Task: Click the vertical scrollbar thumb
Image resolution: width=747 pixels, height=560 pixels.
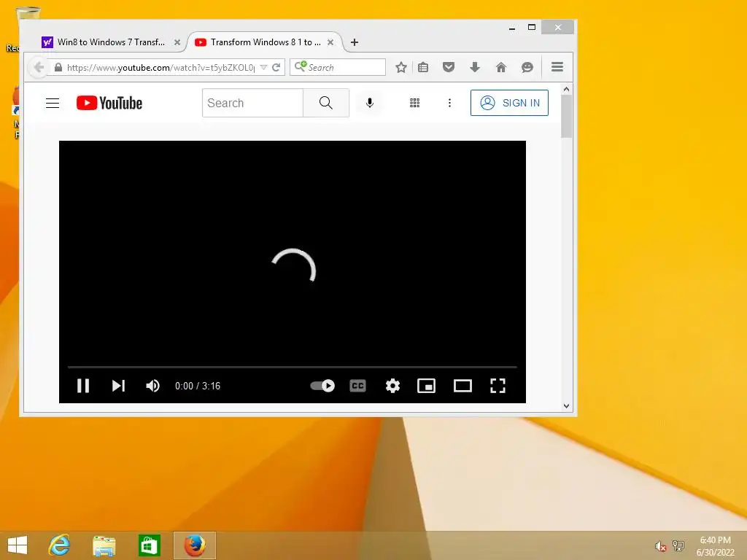Action: pos(566,117)
